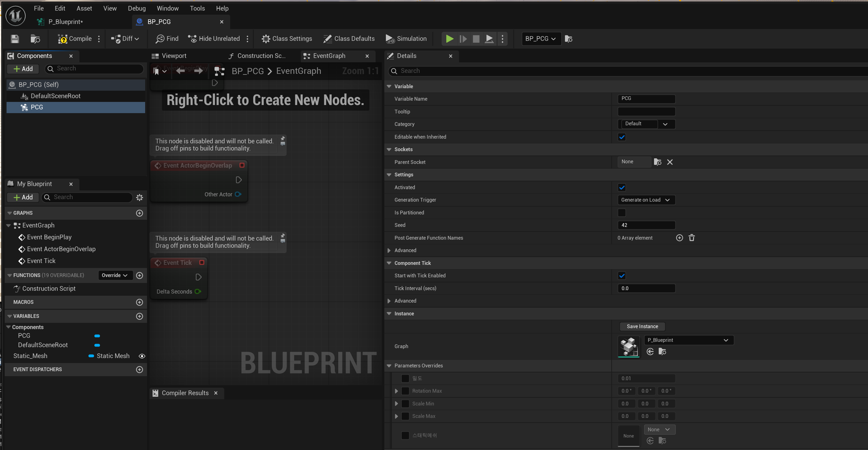The width and height of the screenshot is (868, 450).
Task: Open the Debug menu
Action: [x=136, y=8]
